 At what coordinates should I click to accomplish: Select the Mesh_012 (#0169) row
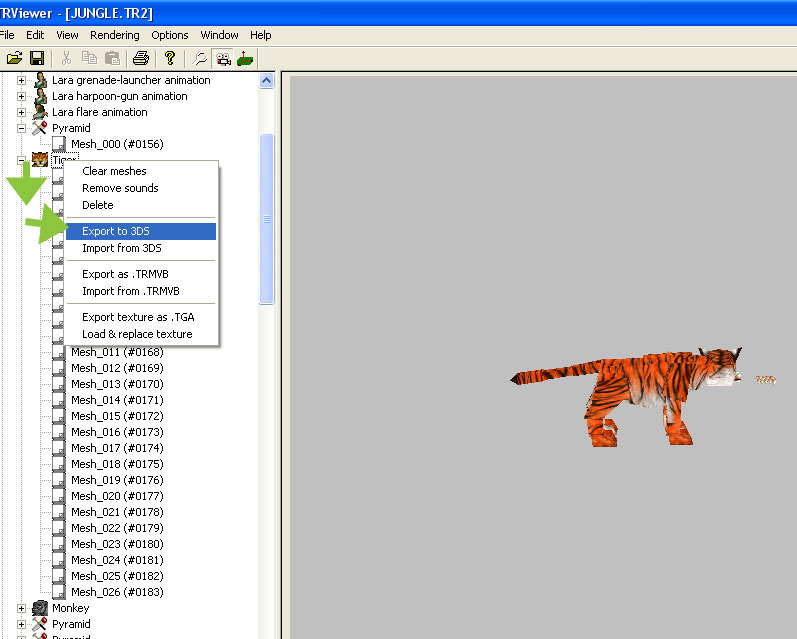(117, 368)
